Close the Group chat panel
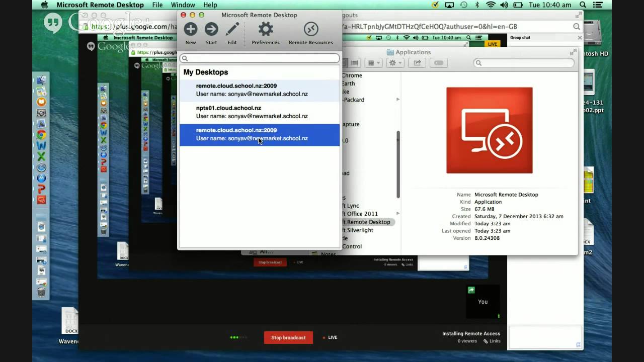The image size is (644, 362). [580, 37]
